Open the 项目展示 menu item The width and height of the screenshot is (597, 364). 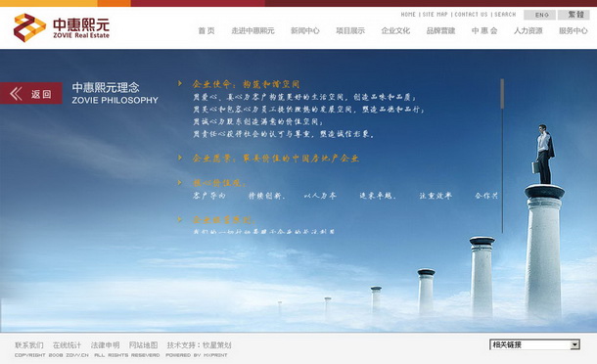[350, 31]
